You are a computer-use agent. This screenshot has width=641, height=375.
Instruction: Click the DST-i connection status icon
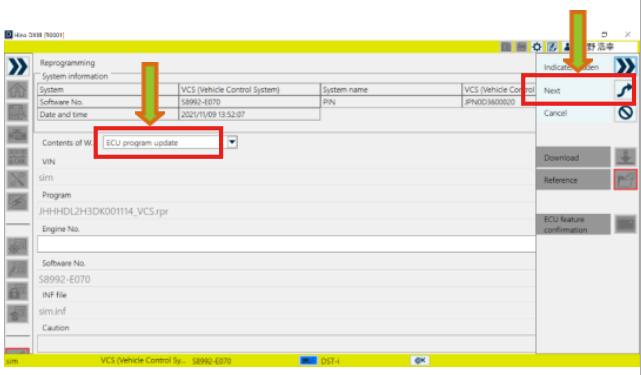[308, 361]
